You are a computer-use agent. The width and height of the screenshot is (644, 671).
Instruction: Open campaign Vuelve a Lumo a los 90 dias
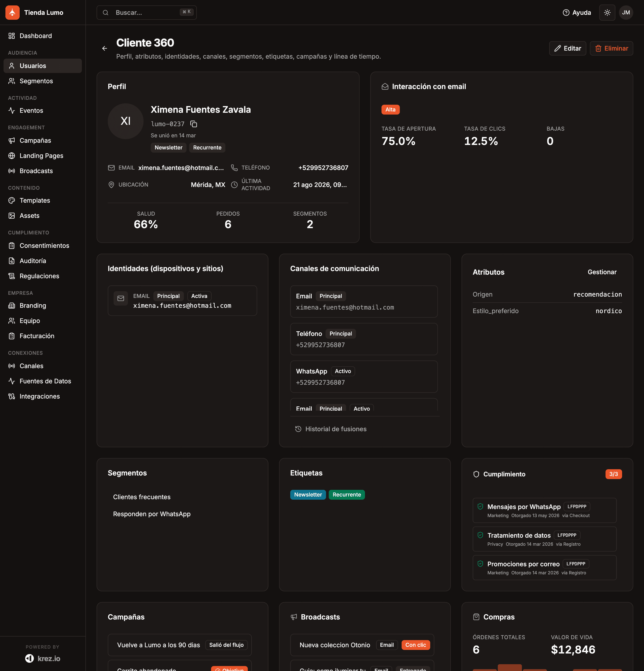click(180, 645)
